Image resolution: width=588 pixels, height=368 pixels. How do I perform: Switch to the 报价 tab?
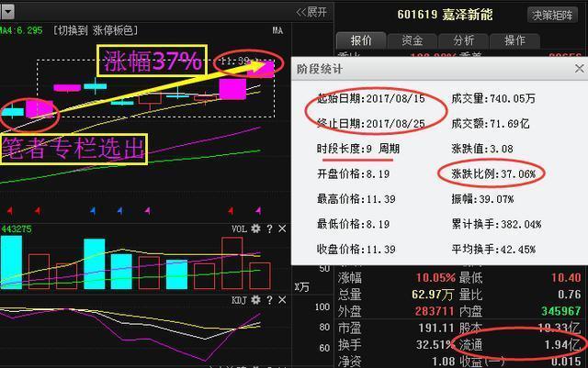(x=361, y=40)
